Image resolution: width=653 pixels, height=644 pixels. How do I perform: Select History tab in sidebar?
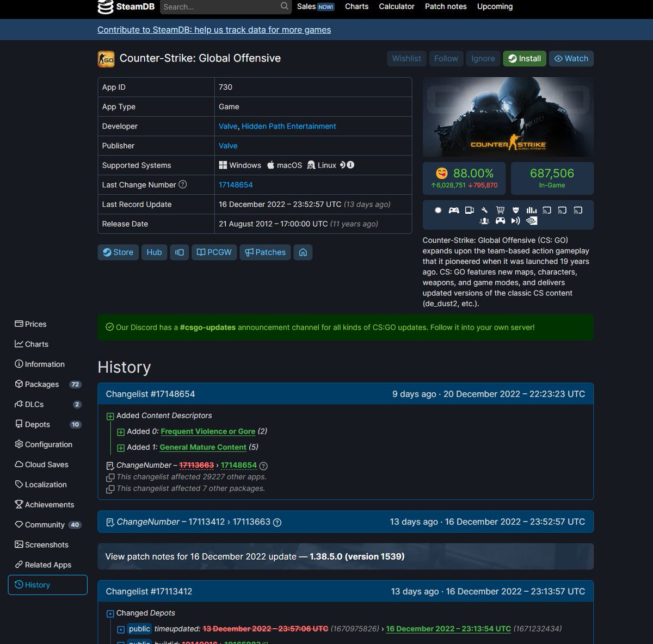(47, 585)
